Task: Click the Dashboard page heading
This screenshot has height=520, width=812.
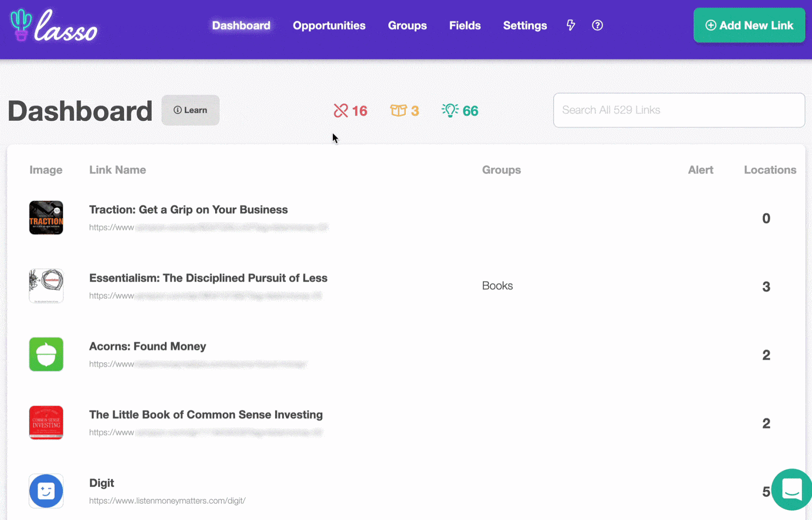Action: click(x=80, y=111)
